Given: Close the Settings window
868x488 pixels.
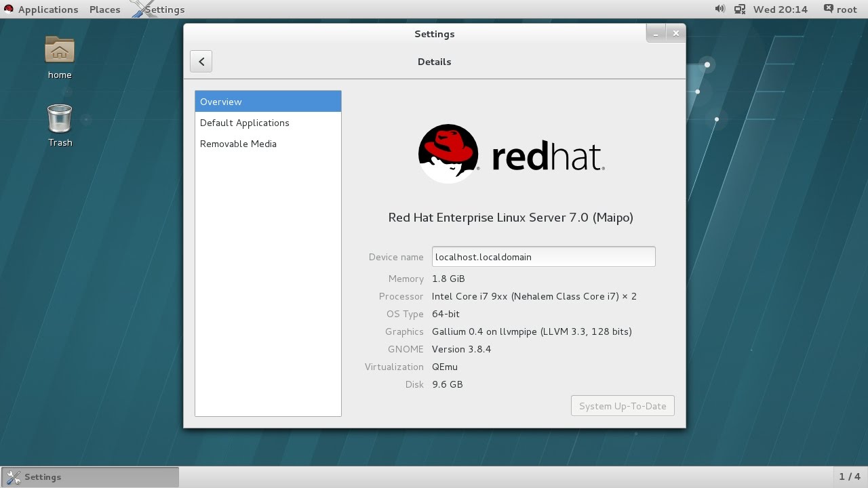Looking at the screenshot, I should 675,33.
